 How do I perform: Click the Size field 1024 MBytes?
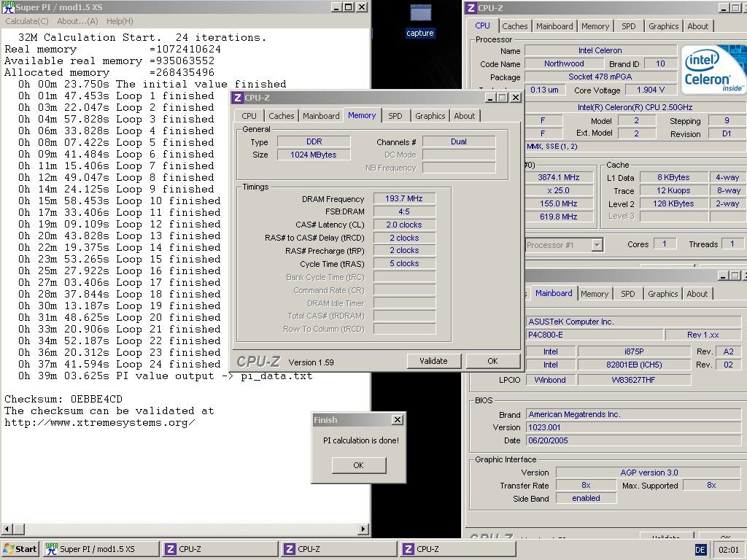(x=314, y=155)
